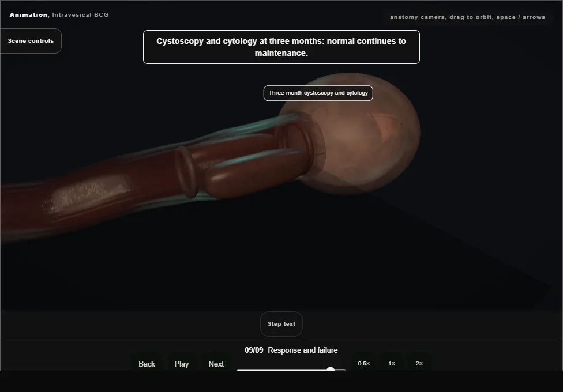Click the 09/09 Response and failure step title

coord(291,350)
